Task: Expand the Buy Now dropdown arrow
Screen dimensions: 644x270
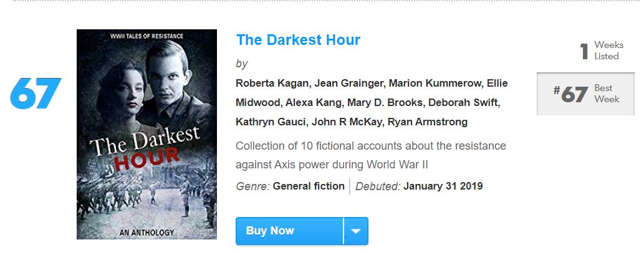Action: coord(356,231)
